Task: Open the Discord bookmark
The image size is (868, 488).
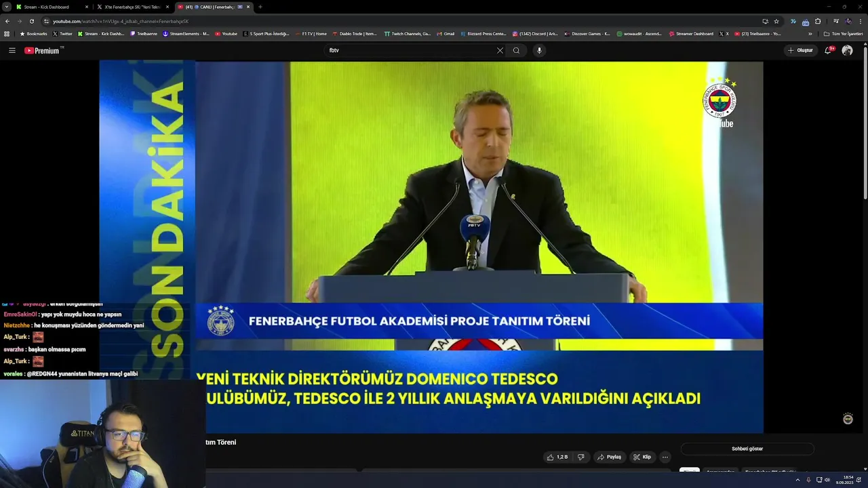Action: pos(535,33)
